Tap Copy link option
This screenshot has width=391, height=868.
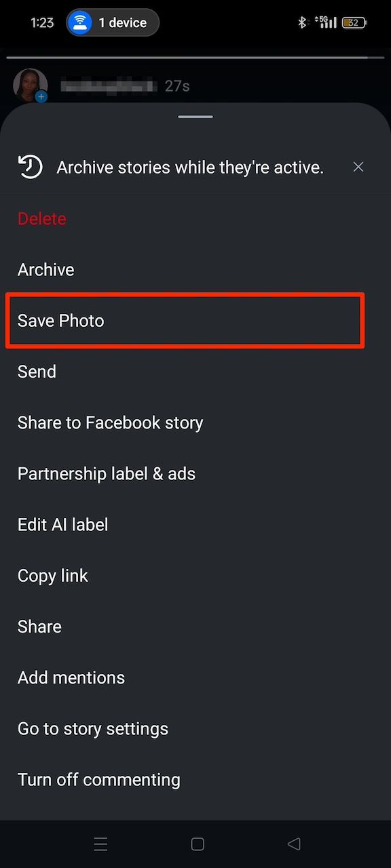coord(53,575)
